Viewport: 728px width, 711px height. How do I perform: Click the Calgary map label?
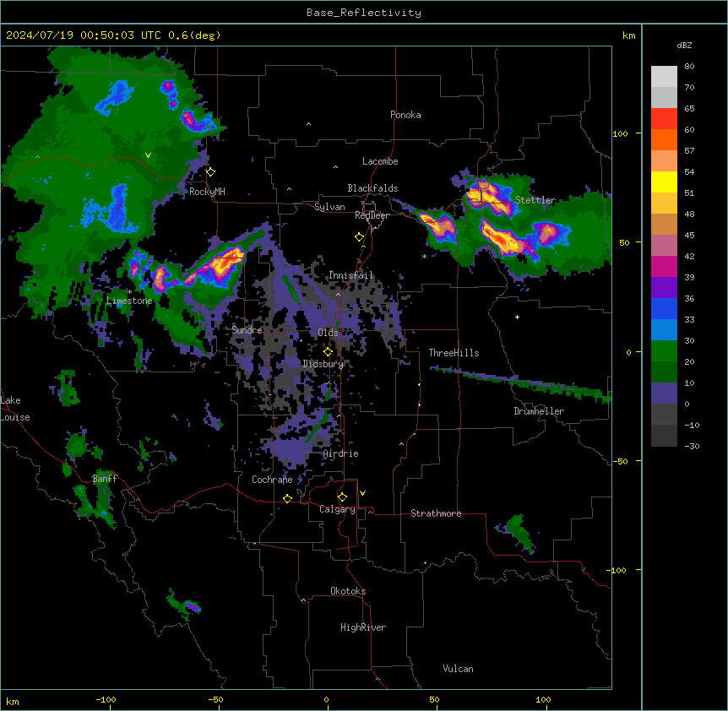click(337, 509)
